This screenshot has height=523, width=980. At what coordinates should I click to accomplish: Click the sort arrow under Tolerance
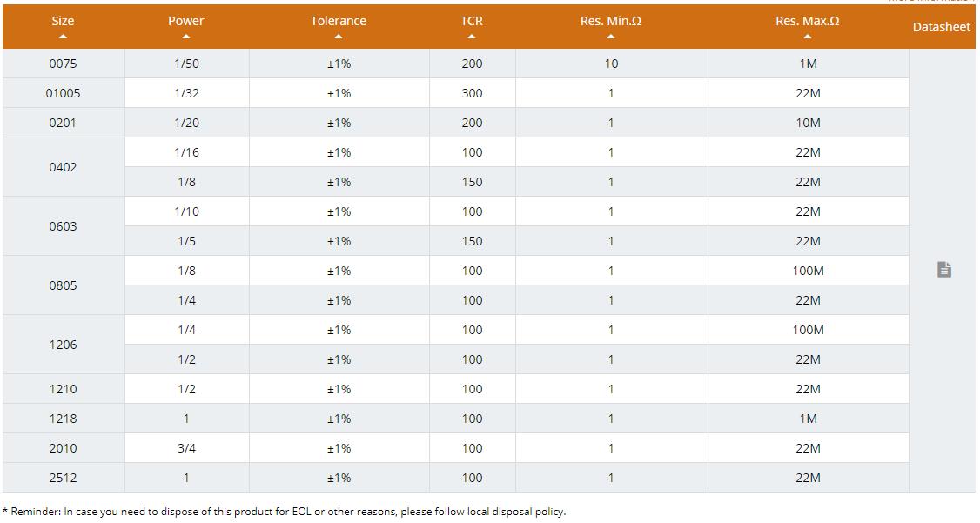[x=339, y=37]
